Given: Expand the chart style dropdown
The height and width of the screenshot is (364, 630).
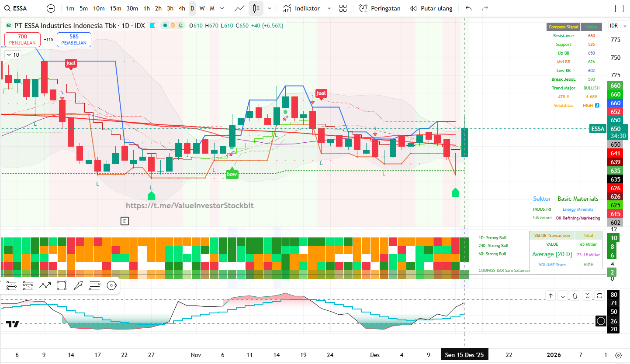Looking at the screenshot, I should point(270,8).
